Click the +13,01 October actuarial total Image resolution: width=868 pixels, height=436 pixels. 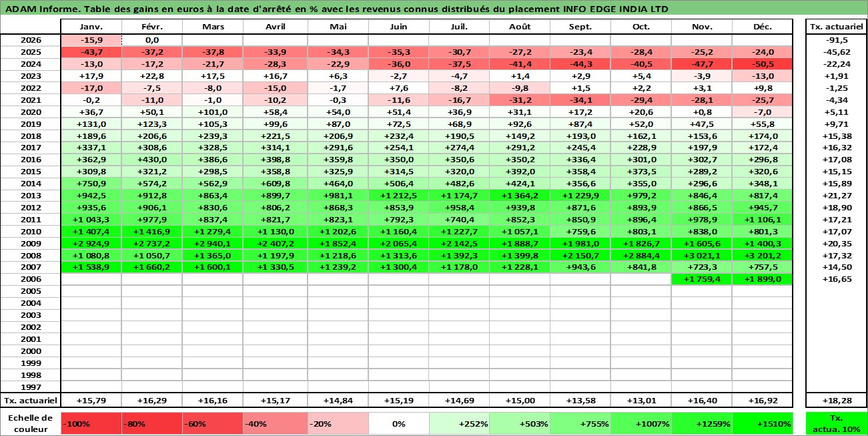point(641,401)
